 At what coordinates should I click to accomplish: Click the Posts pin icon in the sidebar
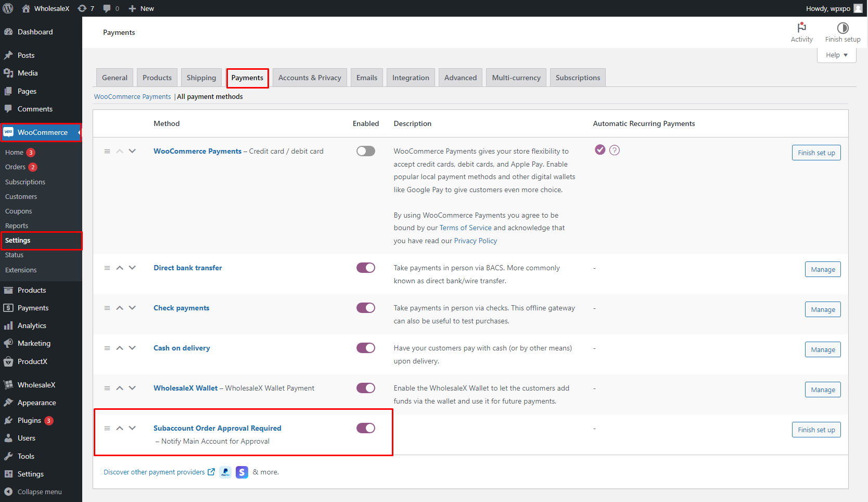coord(8,55)
